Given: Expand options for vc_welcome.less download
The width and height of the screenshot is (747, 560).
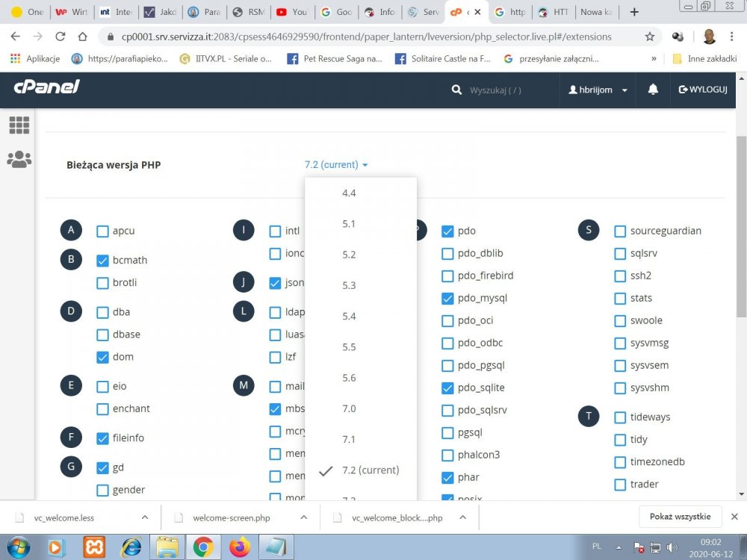Looking at the screenshot, I should coord(145,517).
